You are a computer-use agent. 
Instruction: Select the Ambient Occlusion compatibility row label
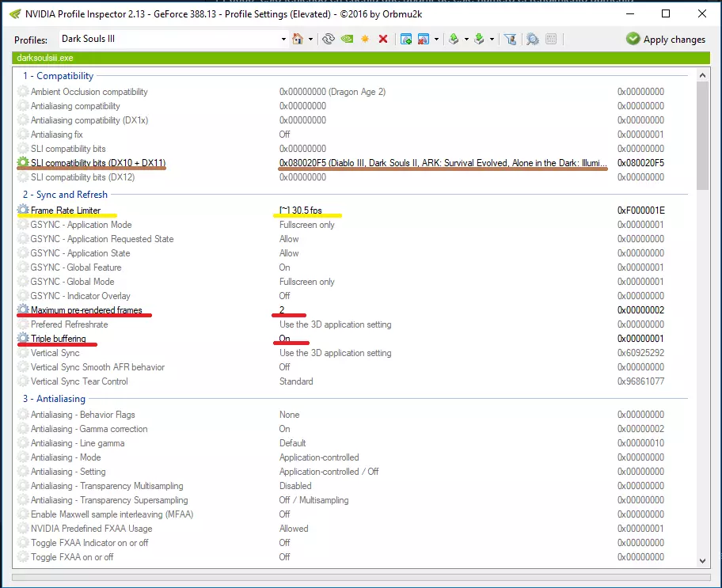click(x=89, y=92)
